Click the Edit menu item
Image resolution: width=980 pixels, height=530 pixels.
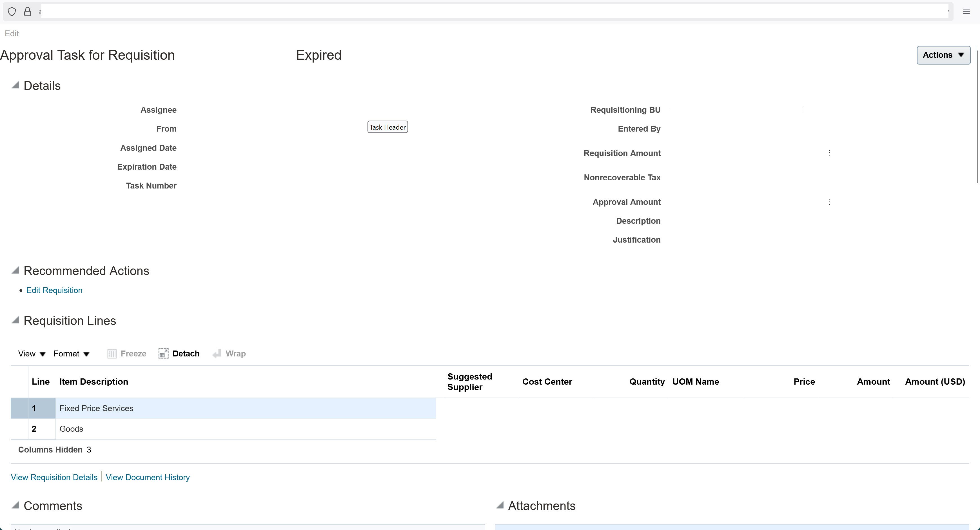12,34
